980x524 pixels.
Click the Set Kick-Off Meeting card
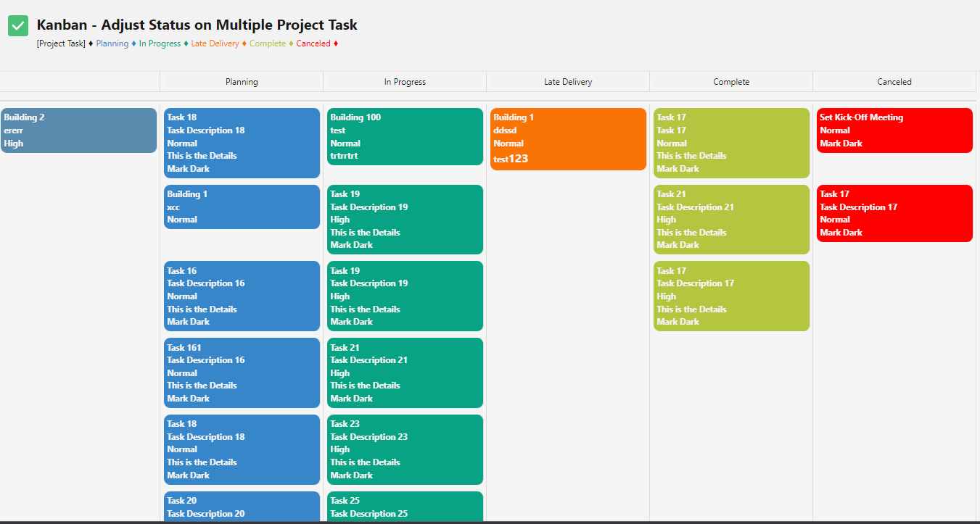click(894, 130)
